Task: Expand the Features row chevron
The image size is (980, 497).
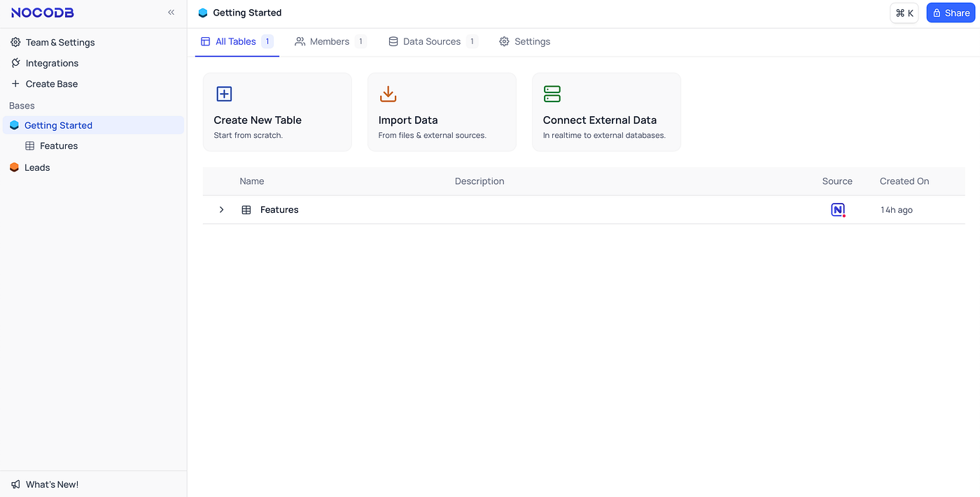Action: 221,210
